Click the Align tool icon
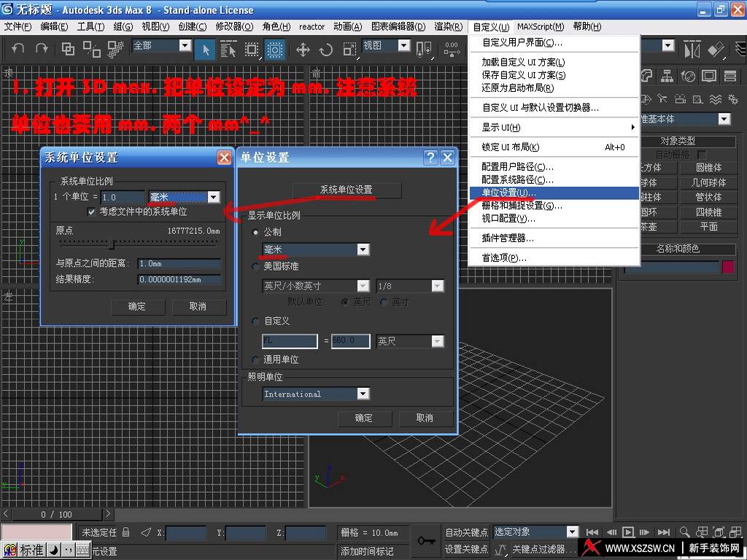This screenshot has height=560, width=747. pyautogui.click(x=716, y=49)
